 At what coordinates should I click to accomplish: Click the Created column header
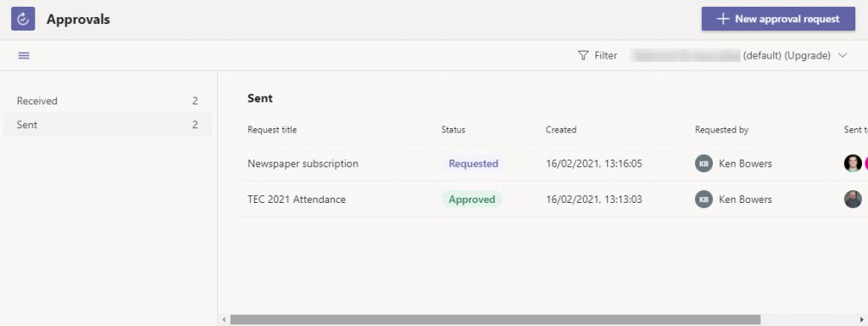[561, 130]
